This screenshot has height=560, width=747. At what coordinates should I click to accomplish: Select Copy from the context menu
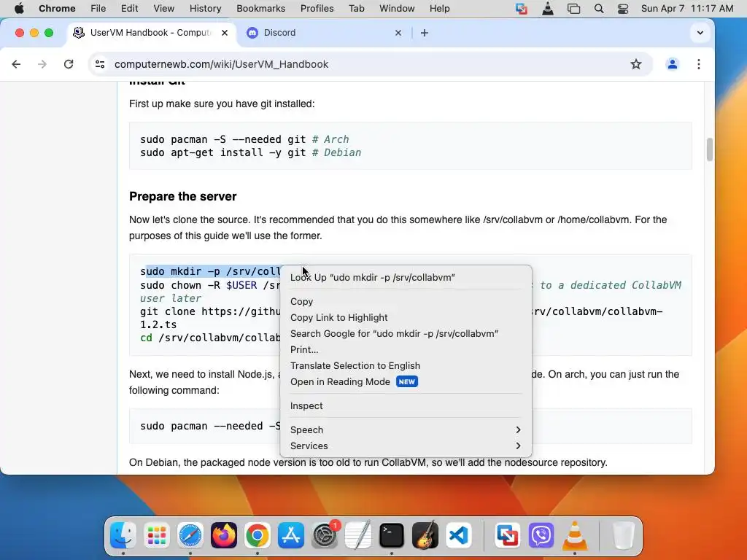[x=406, y=301]
